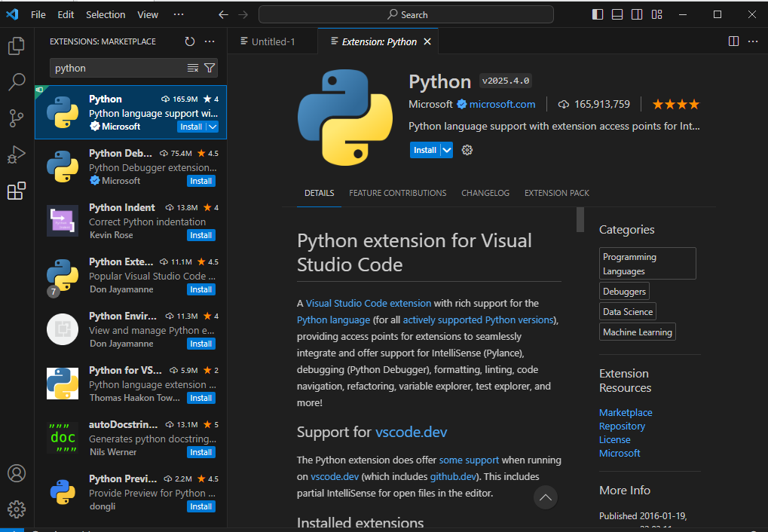Click the large Python logo on details page
768x532 pixels.
[x=345, y=118]
